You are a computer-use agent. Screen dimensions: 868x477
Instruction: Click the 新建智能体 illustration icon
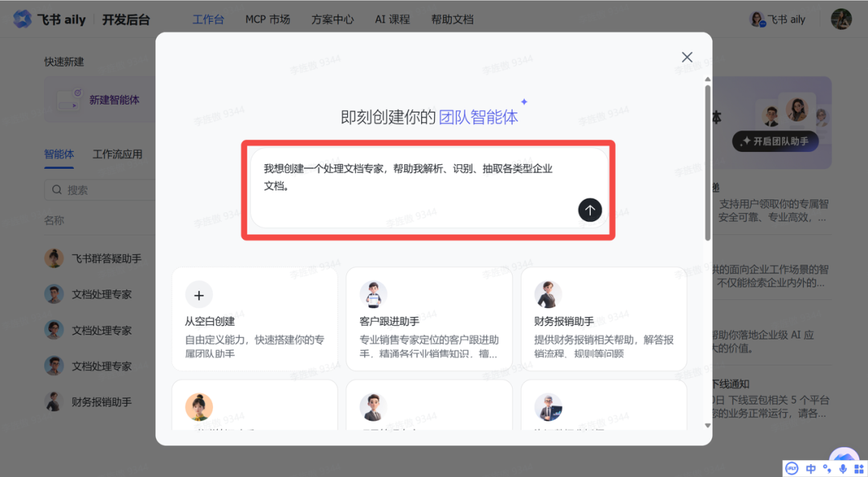point(69,100)
